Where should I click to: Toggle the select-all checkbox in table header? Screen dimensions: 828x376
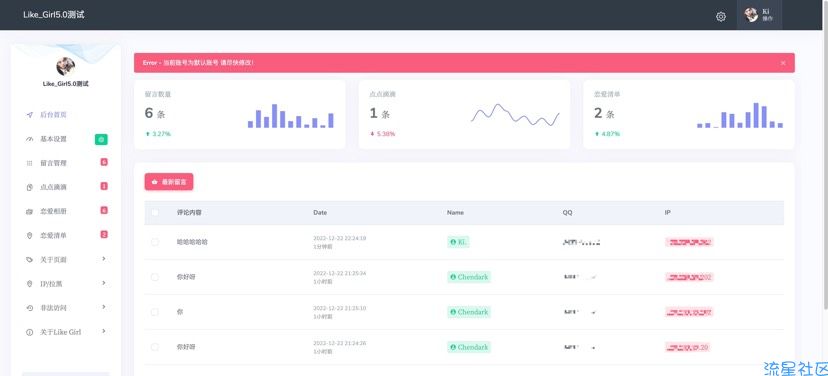[x=155, y=213]
